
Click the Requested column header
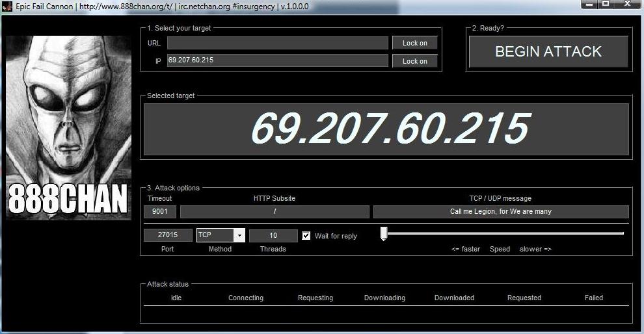(524, 298)
